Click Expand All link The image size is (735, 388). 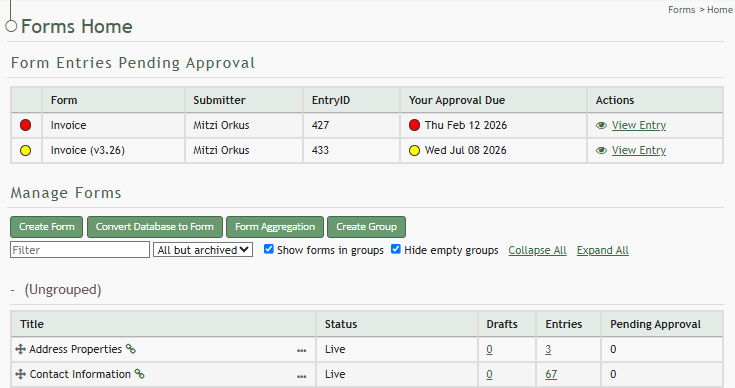point(602,250)
